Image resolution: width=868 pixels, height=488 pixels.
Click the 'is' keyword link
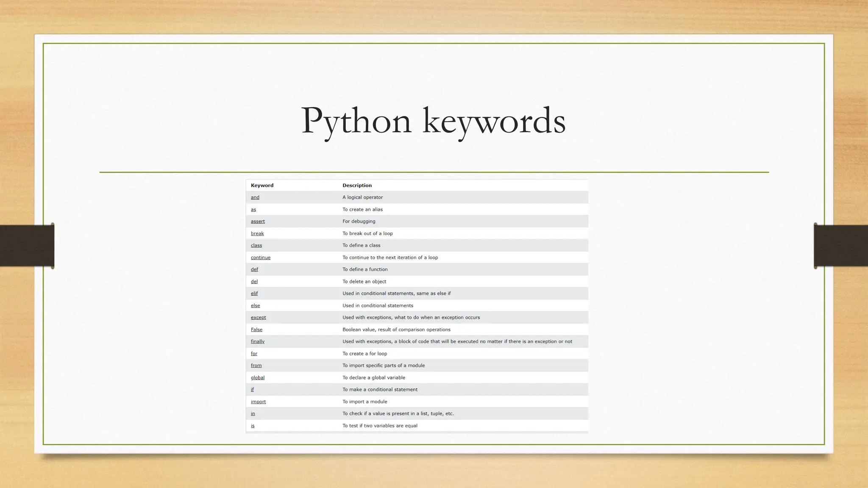pos(253,426)
